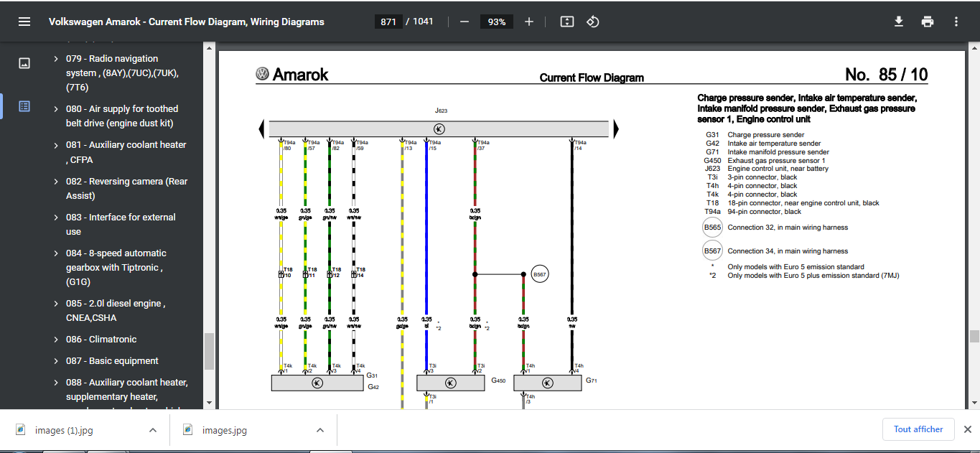Click the B567 connection circle in diagram
This screenshot has height=453, width=980.
click(x=540, y=274)
